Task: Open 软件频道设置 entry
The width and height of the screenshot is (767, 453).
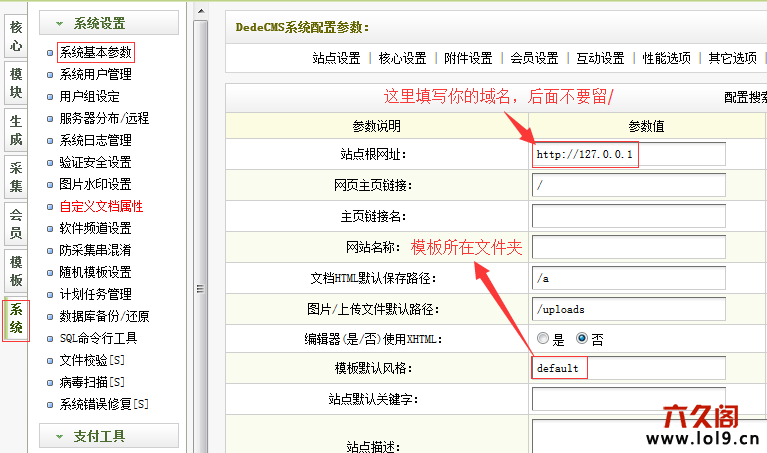Action: pos(96,228)
